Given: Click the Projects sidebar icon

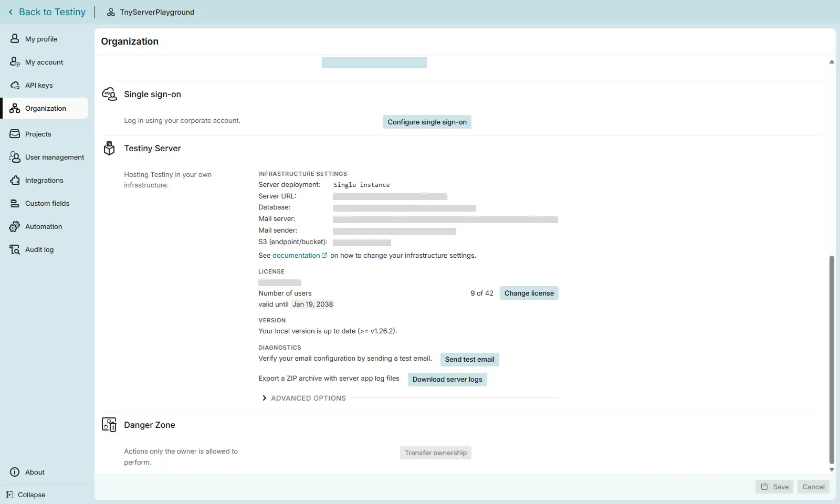Looking at the screenshot, I should point(14,134).
